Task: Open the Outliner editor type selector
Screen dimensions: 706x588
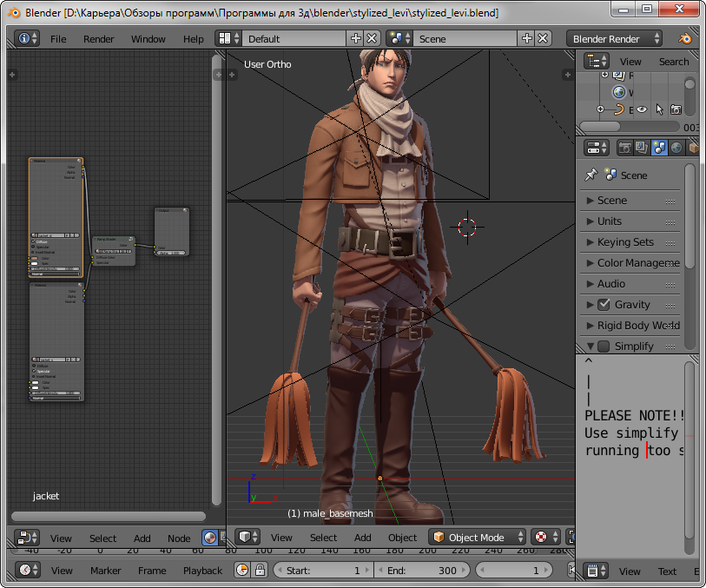Action: click(x=597, y=61)
